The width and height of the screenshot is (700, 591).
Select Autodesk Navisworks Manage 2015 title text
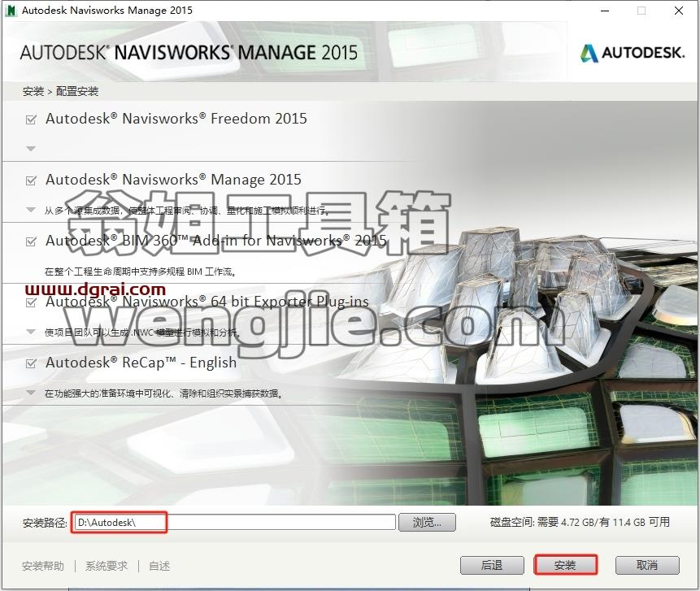coord(174,180)
